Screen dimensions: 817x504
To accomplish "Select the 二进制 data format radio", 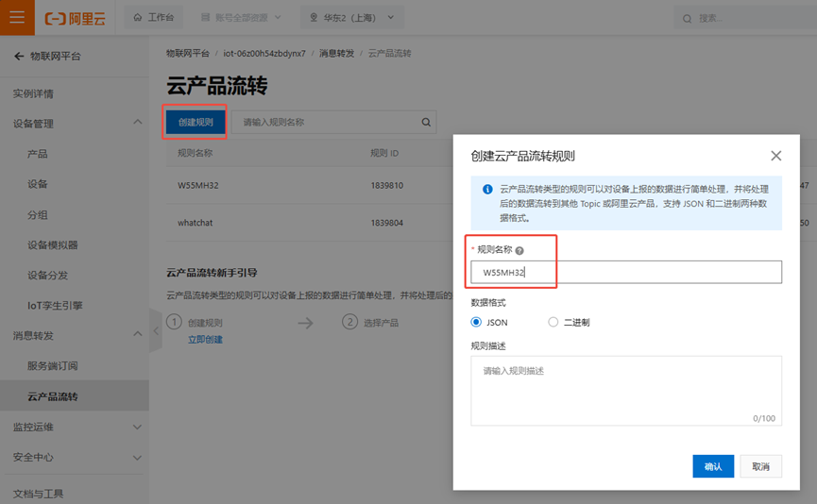I will click(553, 322).
